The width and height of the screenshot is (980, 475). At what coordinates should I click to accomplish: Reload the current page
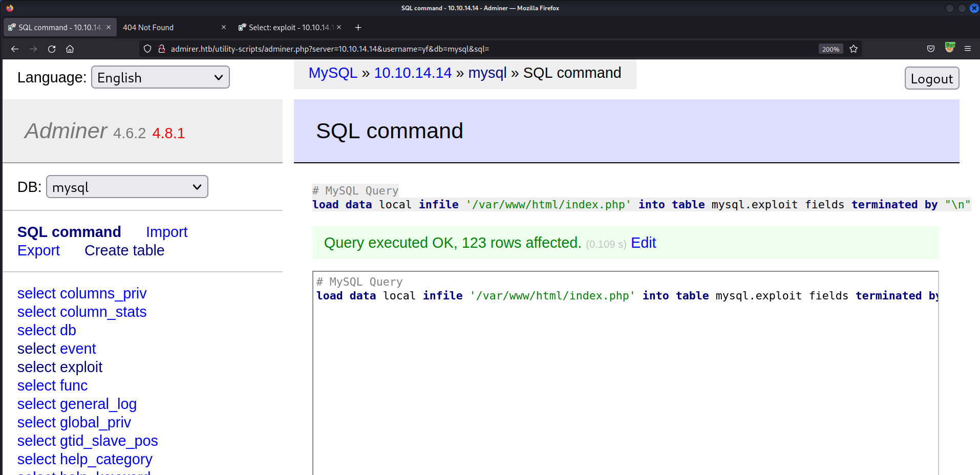(x=52, y=49)
